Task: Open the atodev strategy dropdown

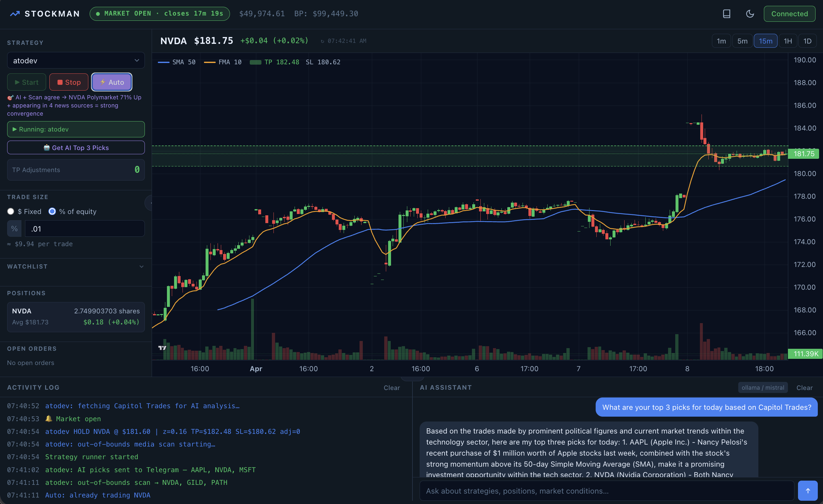Action: pos(76,60)
